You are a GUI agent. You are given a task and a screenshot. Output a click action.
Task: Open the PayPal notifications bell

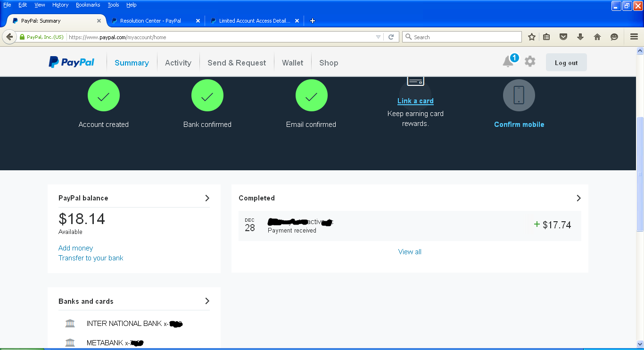(x=508, y=62)
